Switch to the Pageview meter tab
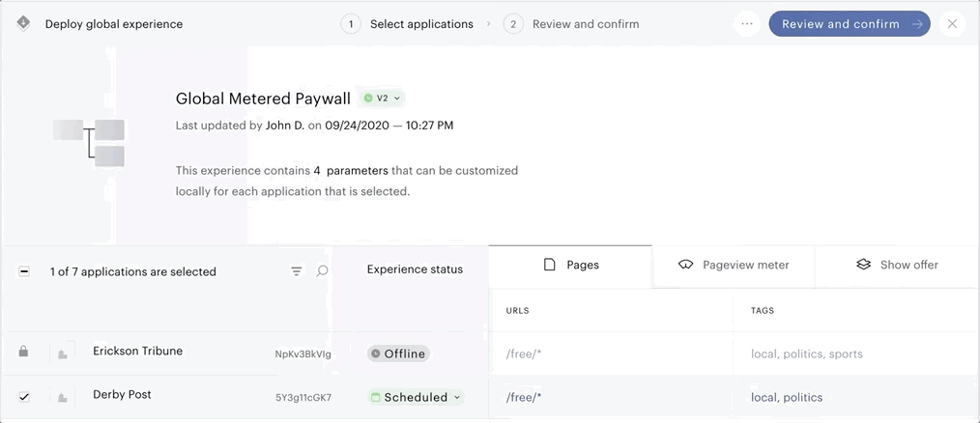The width and height of the screenshot is (980, 423). point(734,265)
